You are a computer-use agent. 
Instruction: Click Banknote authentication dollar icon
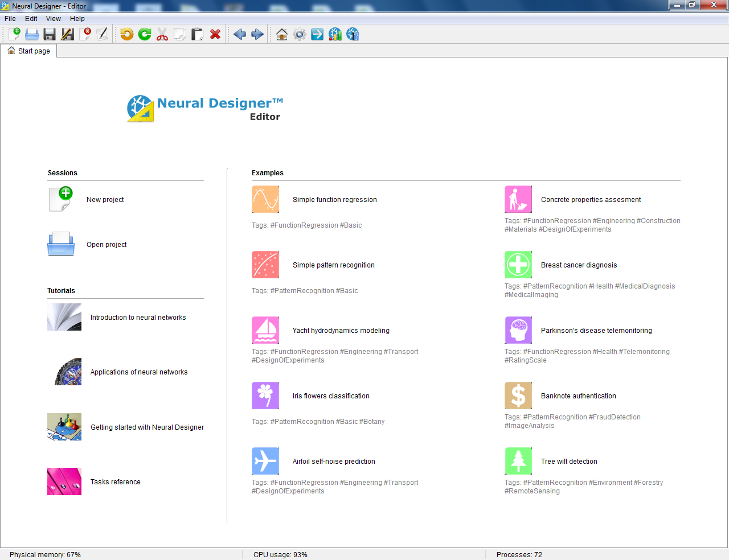(x=518, y=396)
